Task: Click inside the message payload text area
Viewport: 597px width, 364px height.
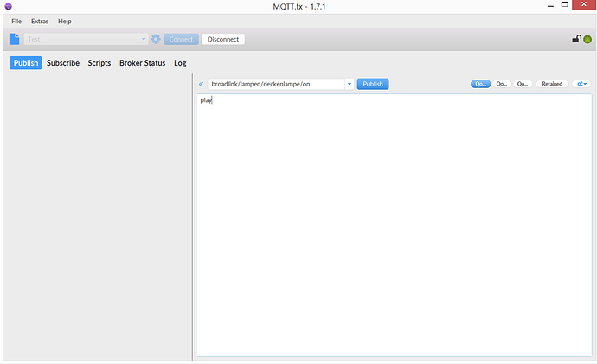Action: pos(394,225)
